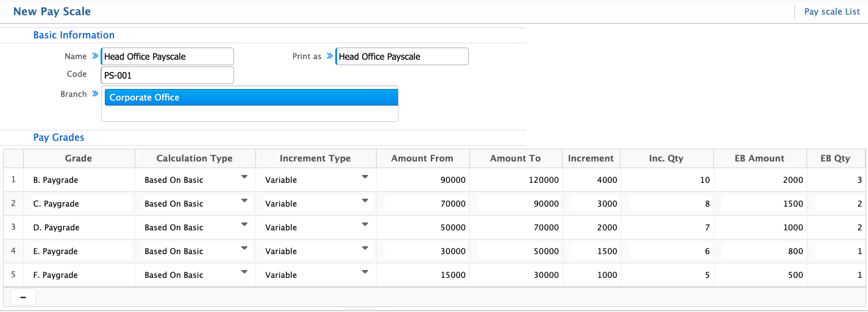Open Calculation Type dropdown for B. Paygrade
This screenshot has height=312, width=868.
(x=244, y=177)
